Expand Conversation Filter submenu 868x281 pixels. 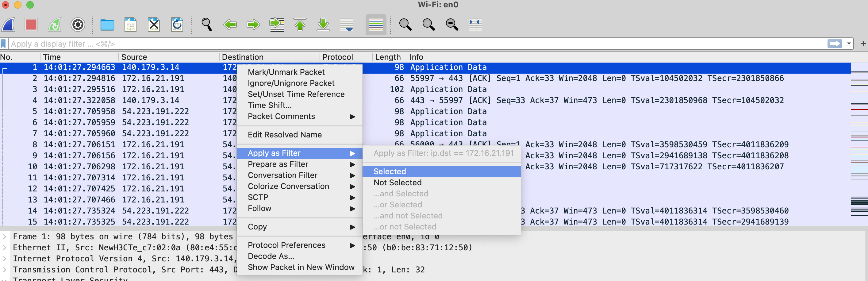[300, 175]
